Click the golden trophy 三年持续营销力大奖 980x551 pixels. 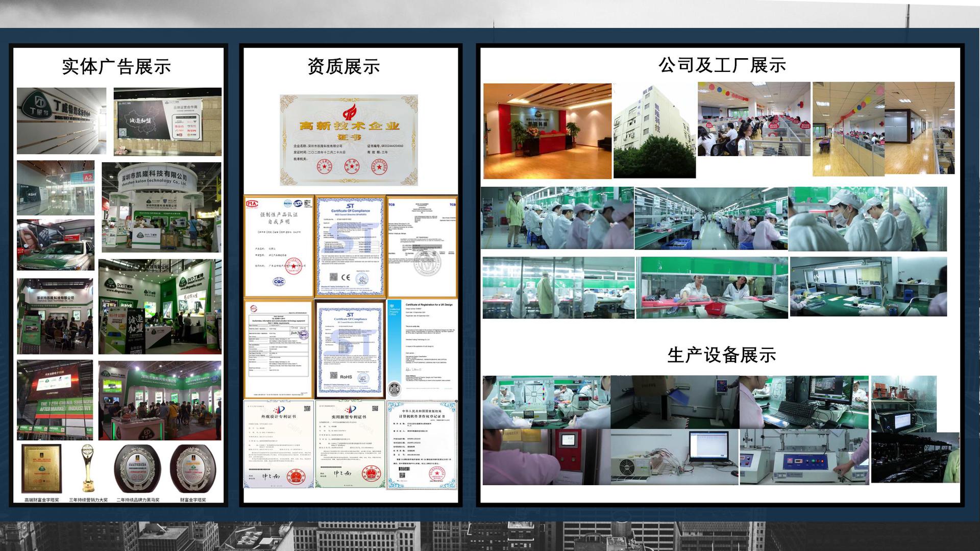point(88,468)
